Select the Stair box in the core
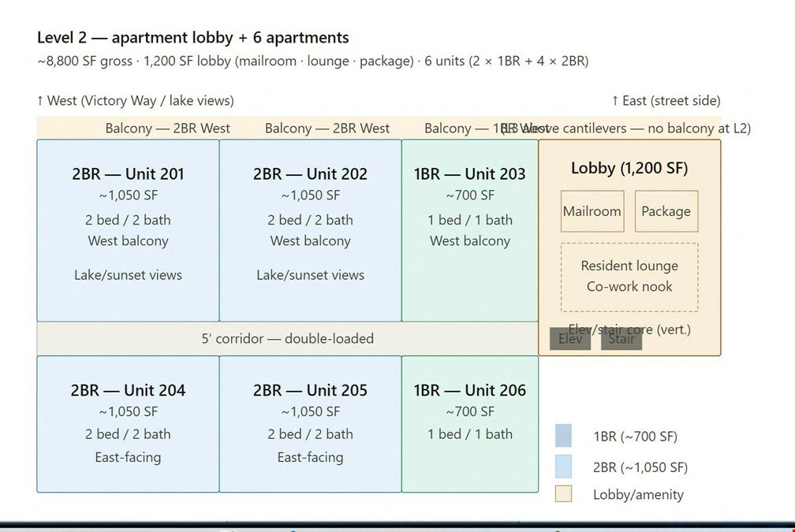 [x=621, y=338]
